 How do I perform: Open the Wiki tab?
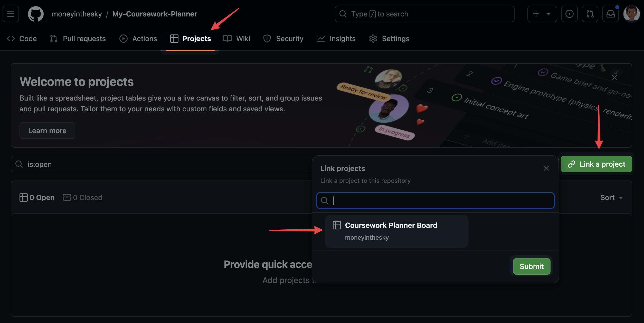(x=237, y=39)
